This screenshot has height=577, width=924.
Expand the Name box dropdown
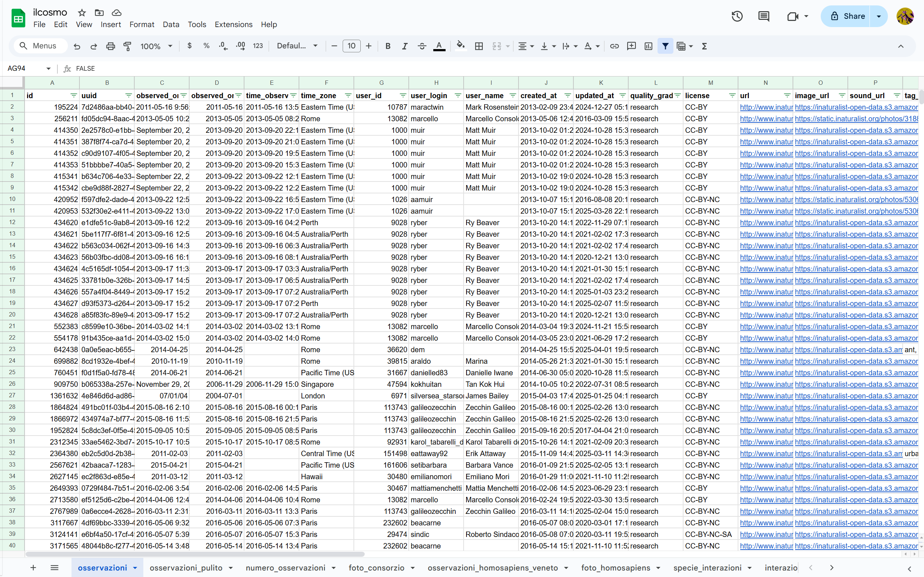48,69
